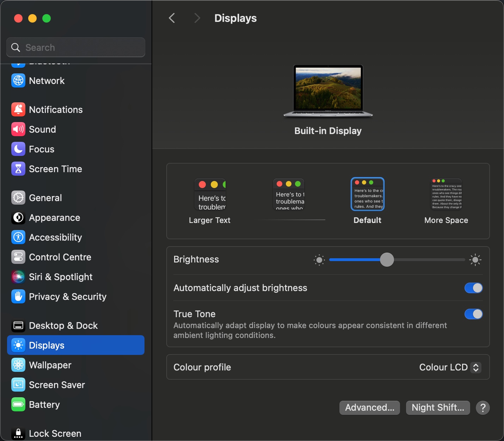Click the low brightness sun icon
504x441 pixels.
[319, 260]
